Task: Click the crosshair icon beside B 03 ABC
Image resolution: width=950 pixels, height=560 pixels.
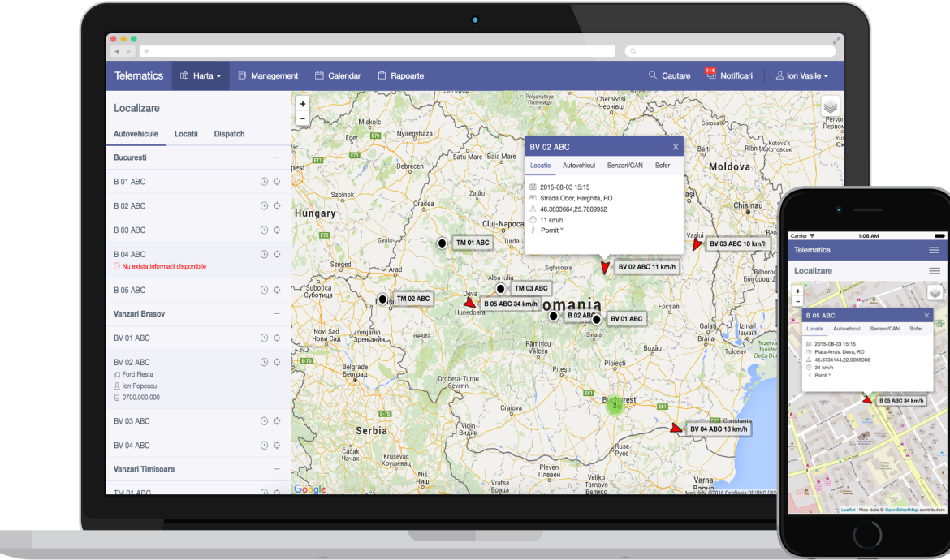Action: 277,230
